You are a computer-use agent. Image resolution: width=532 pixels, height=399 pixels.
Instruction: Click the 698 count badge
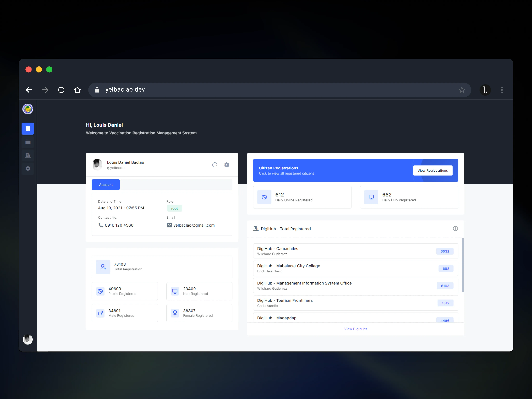point(446,269)
